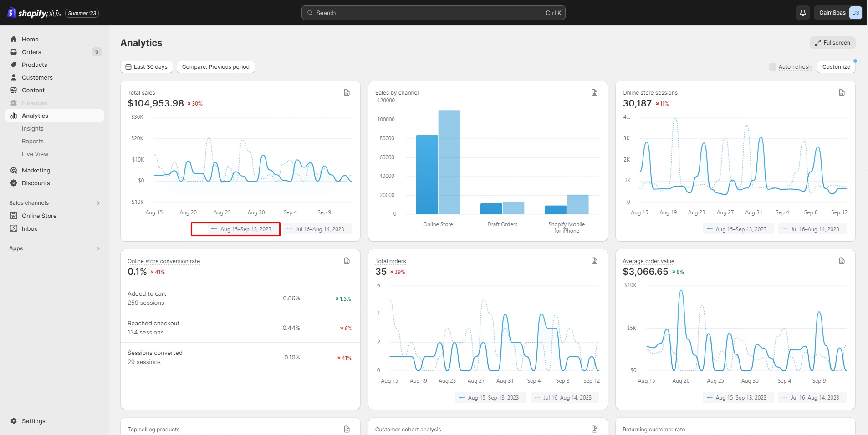Open the Last 30 days date picker
Image resolution: width=868 pixels, height=435 pixels.
(147, 67)
